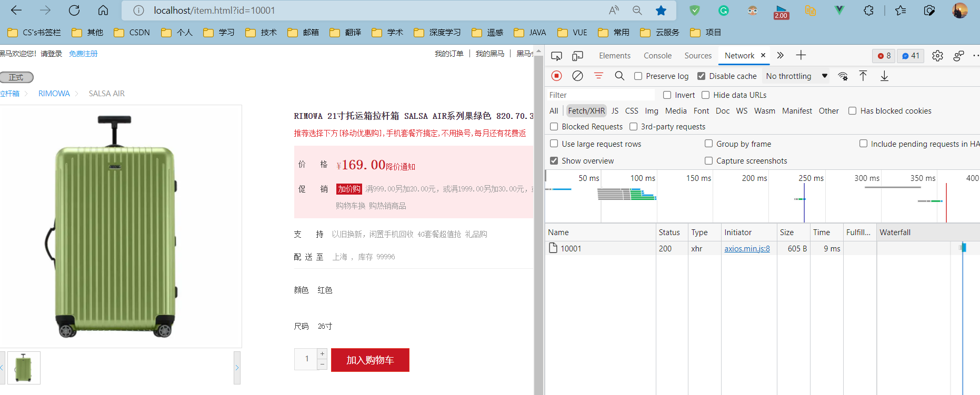Open the browser home page icon
The height and width of the screenshot is (395, 980).
103,11
